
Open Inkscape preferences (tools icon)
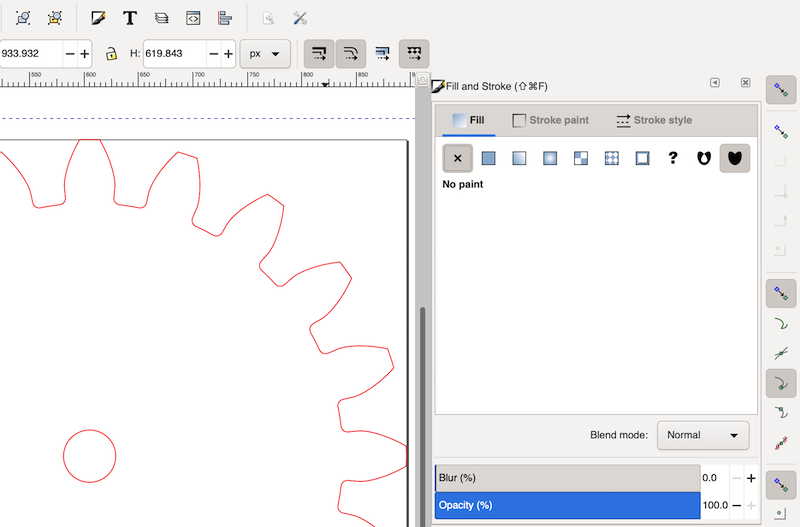coord(299,18)
